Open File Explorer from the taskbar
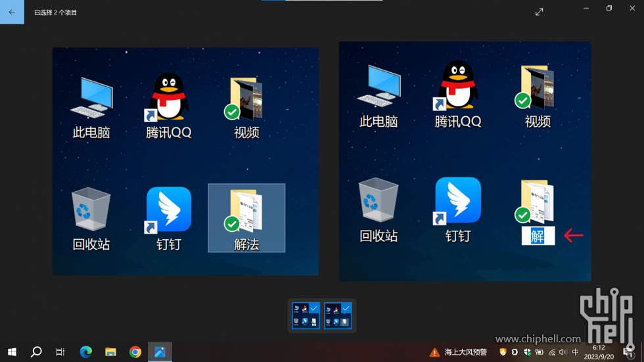Screen dimensions: 644x362 tap(110, 351)
